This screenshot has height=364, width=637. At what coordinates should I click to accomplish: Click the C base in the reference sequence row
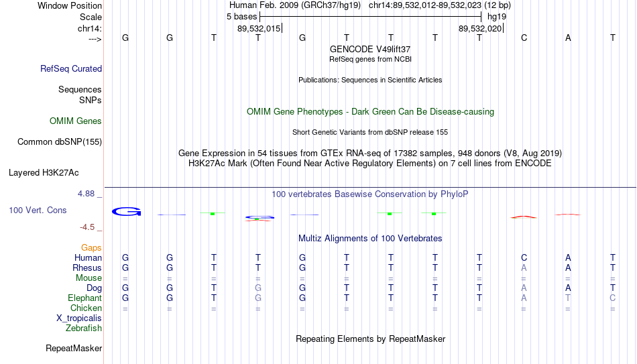[x=524, y=38]
